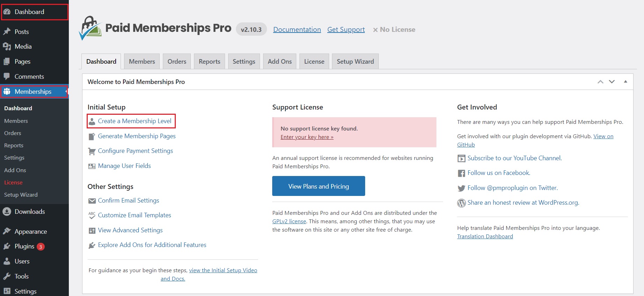The width and height of the screenshot is (644, 296).
Task: Move the welcome panel down with arrow
Action: pos(612,82)
